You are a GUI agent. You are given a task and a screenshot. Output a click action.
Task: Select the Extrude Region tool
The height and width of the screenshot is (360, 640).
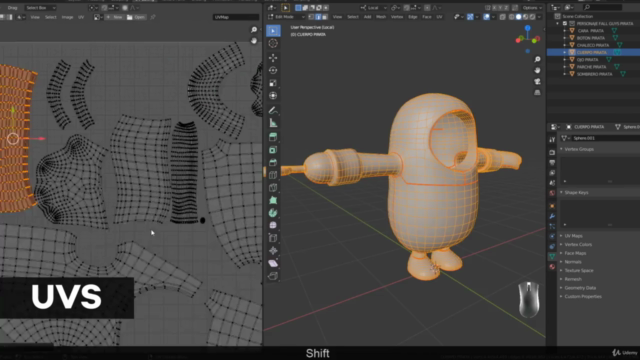pos(273,137)
